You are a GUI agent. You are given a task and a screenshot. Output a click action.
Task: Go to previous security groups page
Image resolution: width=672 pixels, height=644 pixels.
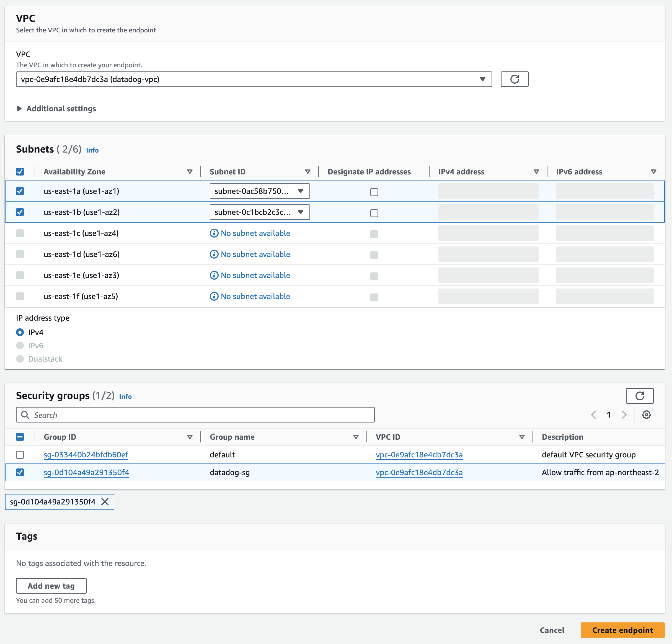tap(593, 414)
